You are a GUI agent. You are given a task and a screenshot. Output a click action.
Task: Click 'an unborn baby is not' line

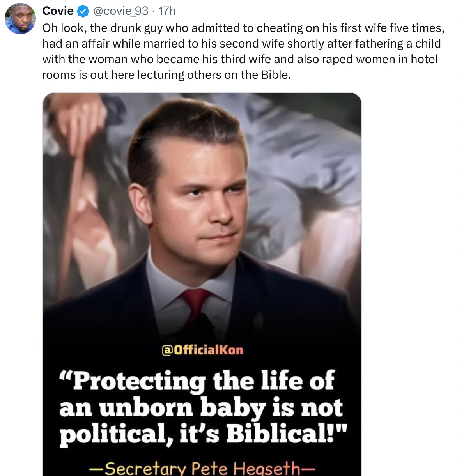click(200, 407)
